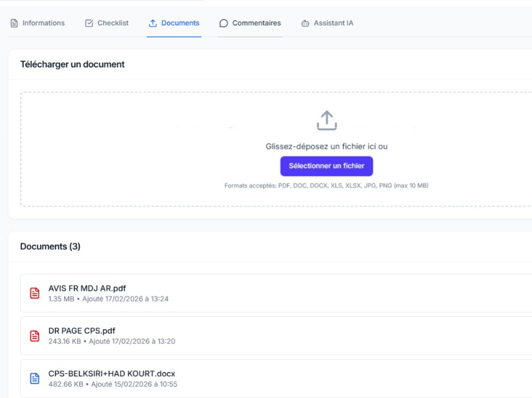Click the Télécharger un document heading
The width and height of the screenshot is (532, 398).
(x=72, y=64)
